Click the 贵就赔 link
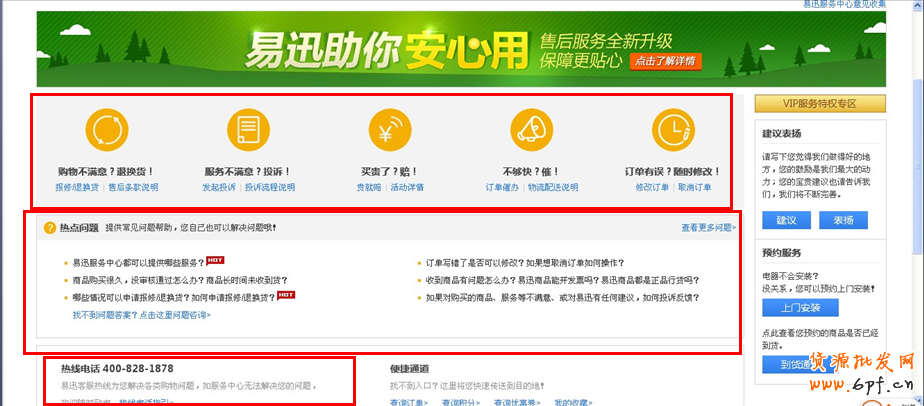The height and width of the screenshot is (406, 924). click(x=369, y=187)
